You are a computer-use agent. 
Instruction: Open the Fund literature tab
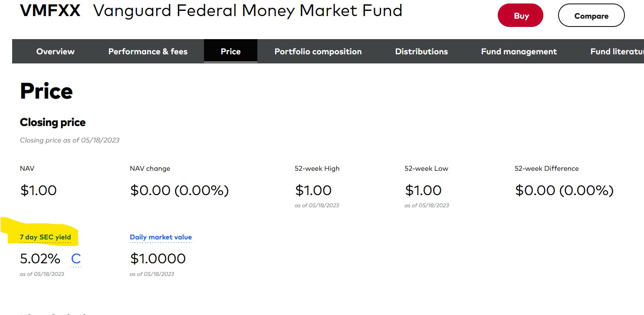click(x=616, y=51)
